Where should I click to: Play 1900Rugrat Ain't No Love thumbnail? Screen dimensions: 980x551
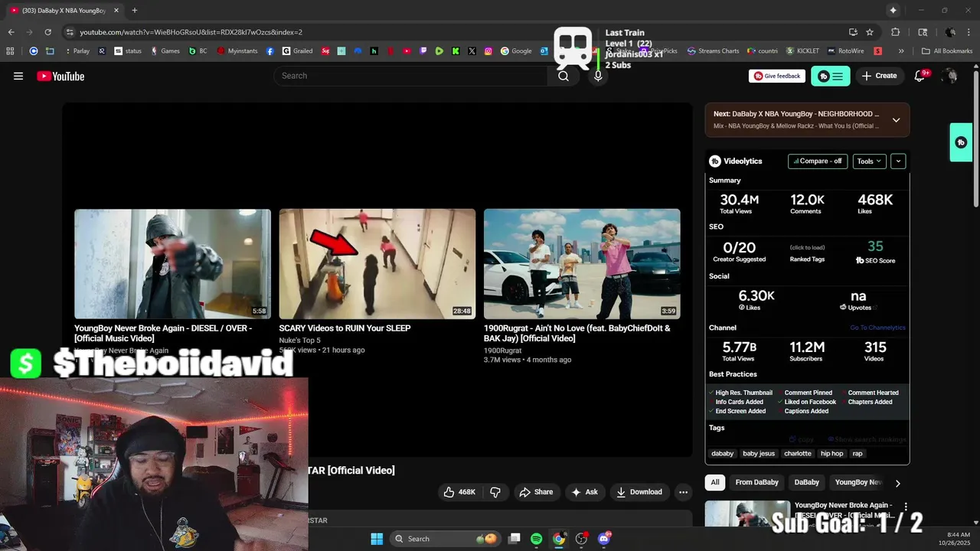click(x=582, y=263)
